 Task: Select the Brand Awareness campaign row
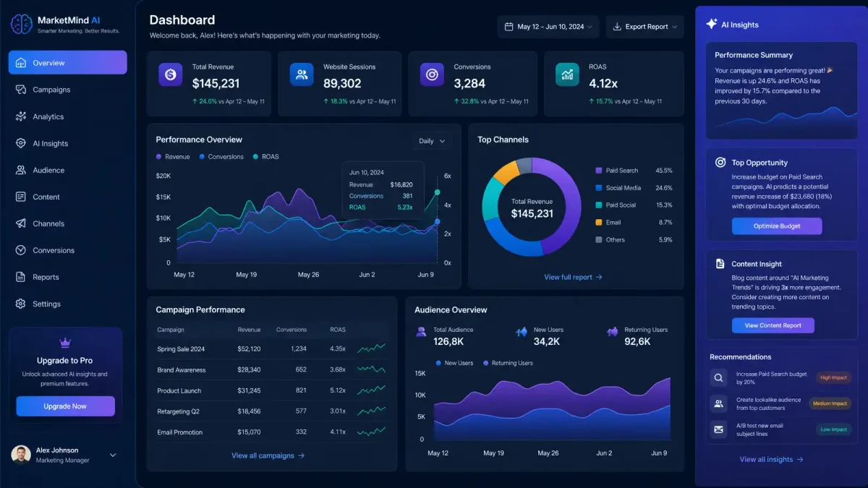(x=272, y=369)
